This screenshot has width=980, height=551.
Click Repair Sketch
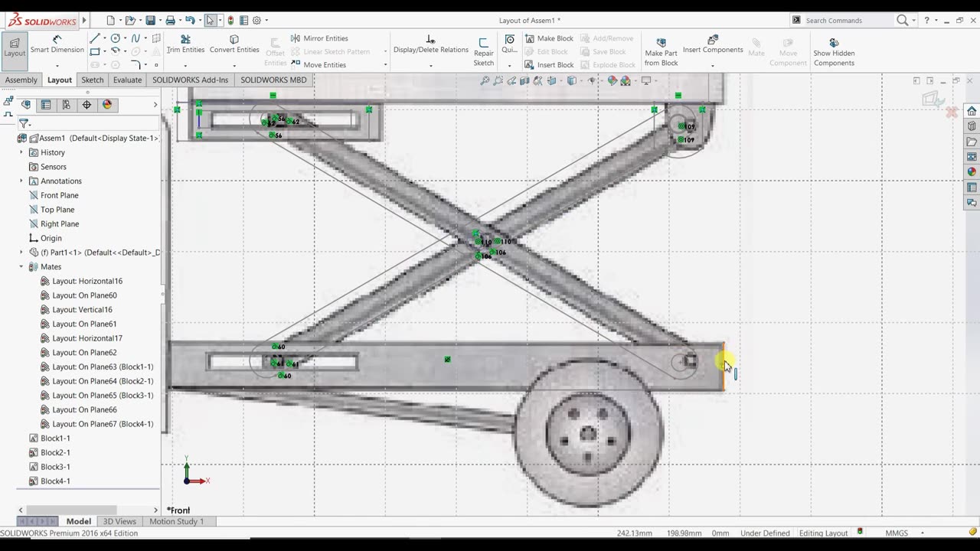[483, 51]
